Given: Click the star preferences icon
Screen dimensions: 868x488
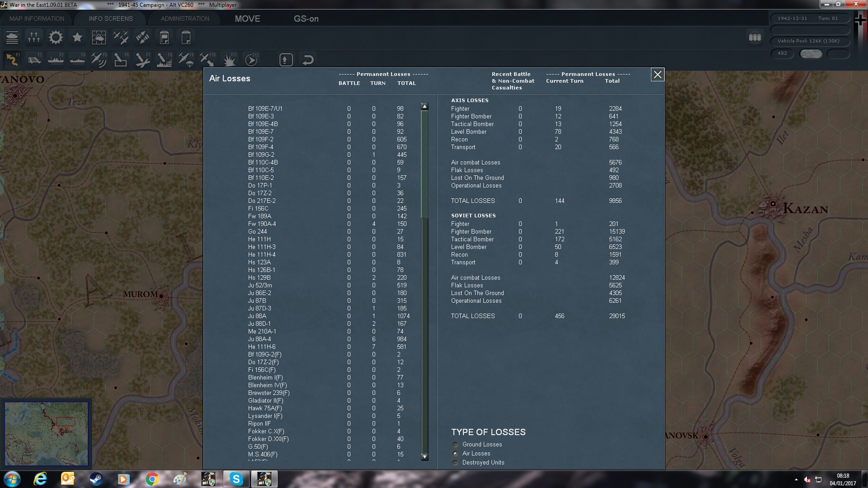Looking at the screenshot, I should click(x=77, y=37).
